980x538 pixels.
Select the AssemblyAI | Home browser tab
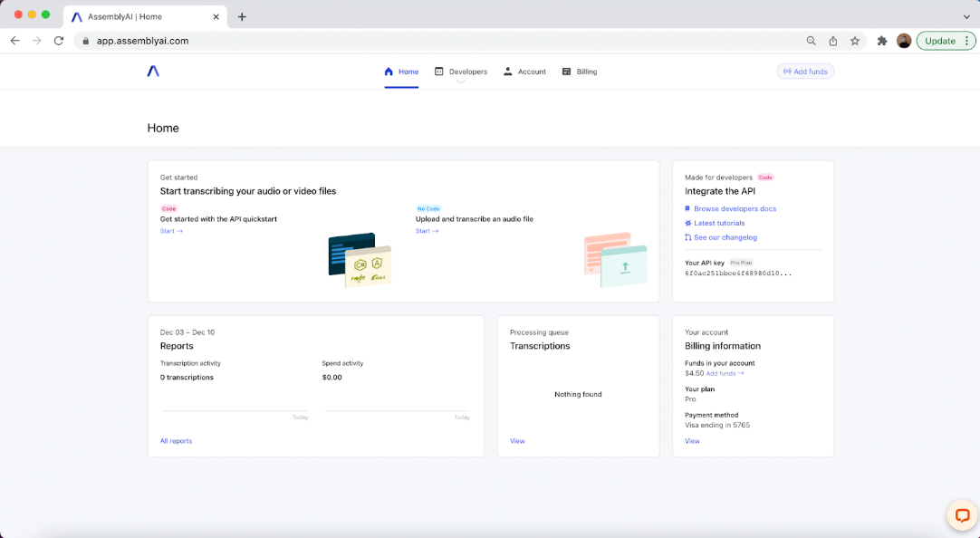click(x=145, y=17)
